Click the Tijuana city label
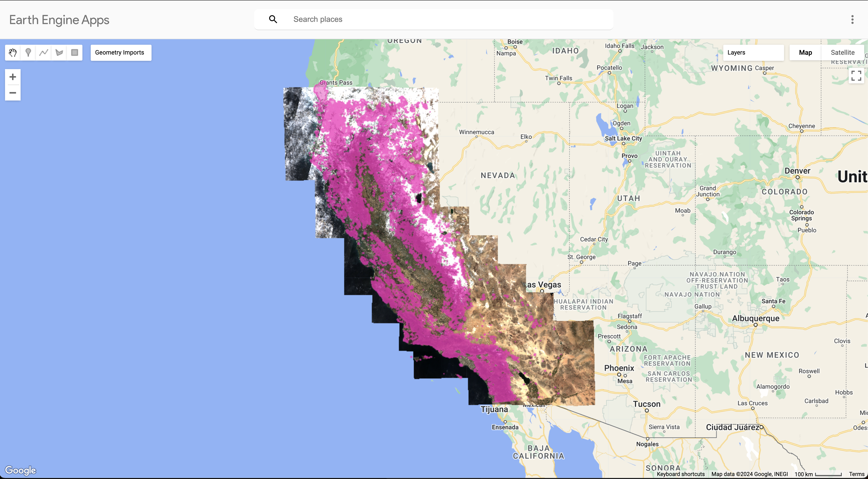Screen dimensions: 868x479 coord(494,409)
